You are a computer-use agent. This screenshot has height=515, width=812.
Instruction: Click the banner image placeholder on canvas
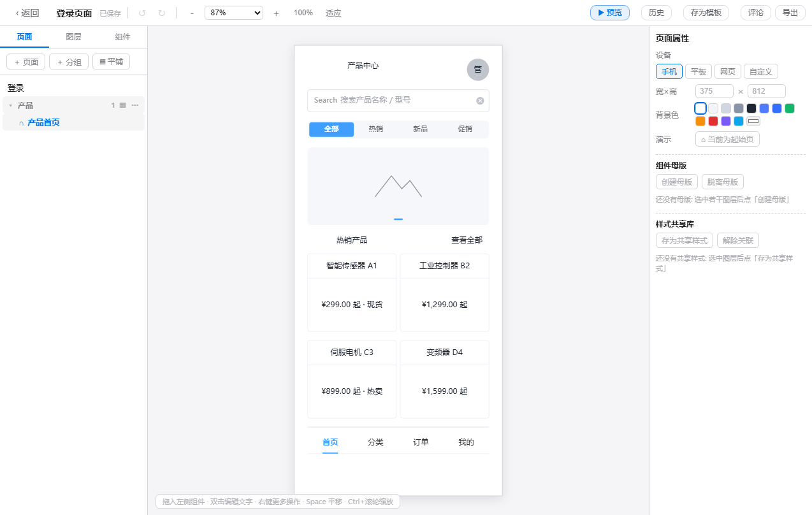click(x=398, y=186)
